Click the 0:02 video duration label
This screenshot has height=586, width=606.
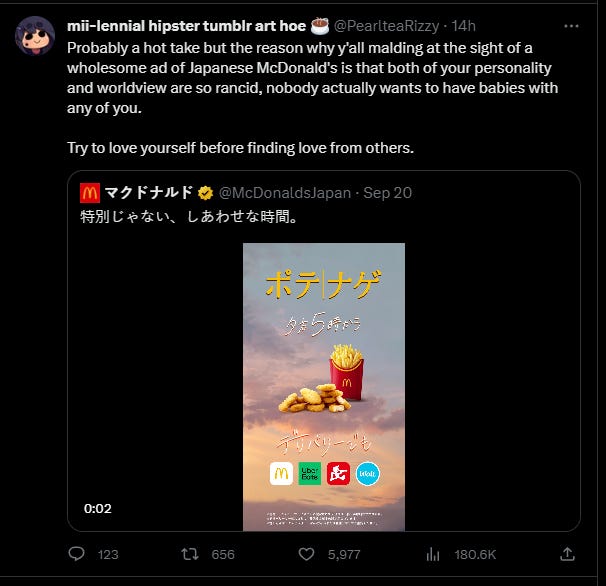tap(98, 508)
